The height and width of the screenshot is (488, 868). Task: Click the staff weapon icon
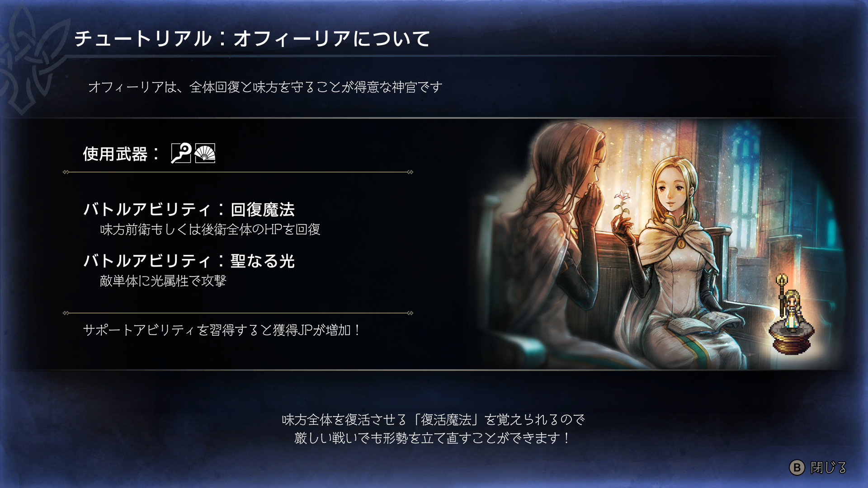[181, 153]
